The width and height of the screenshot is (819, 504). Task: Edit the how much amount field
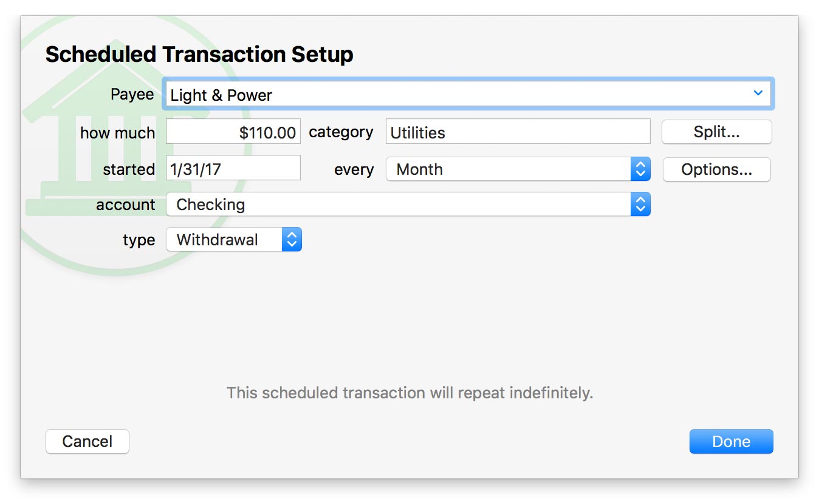pyautogui.click(x=233, y=132)
